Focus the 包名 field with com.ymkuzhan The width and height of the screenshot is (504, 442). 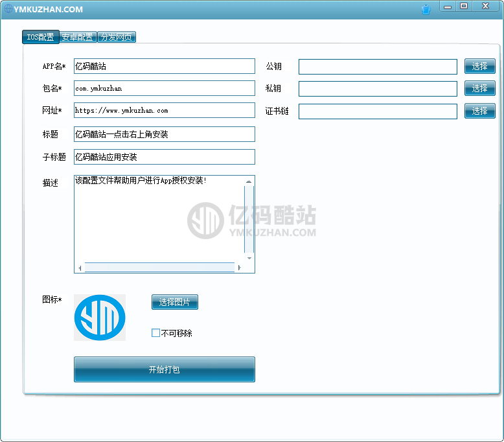coord(165,88)
